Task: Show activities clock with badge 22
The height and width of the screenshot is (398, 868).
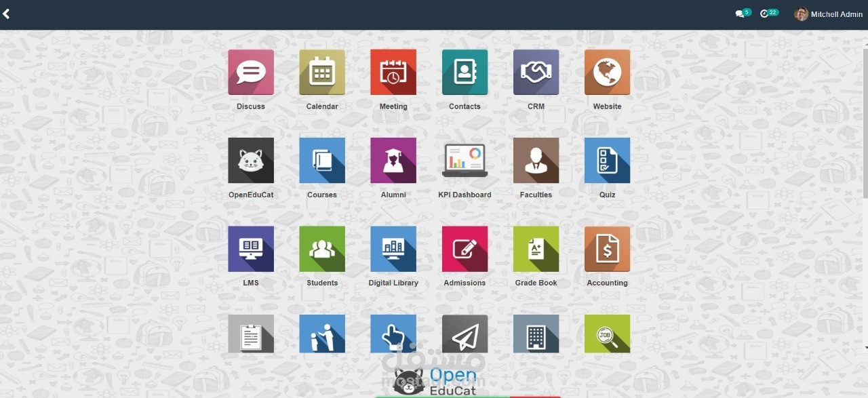Action: [769, 14]
